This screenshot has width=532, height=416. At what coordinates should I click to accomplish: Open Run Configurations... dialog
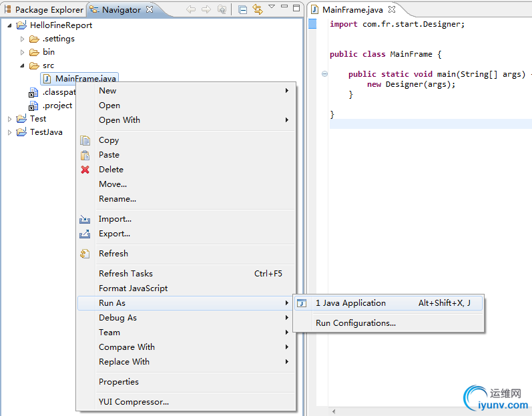(389, 323)
